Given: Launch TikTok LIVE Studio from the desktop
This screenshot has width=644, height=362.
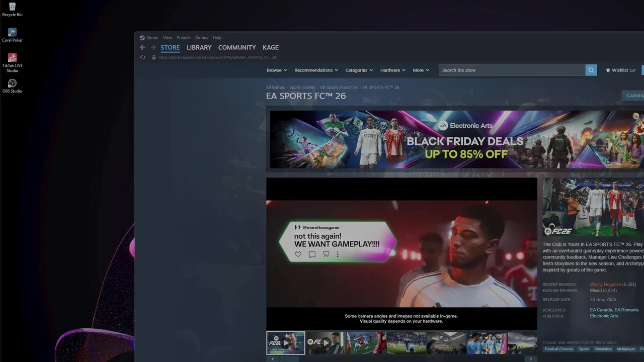Looking at the screenshot, I should tap(12, 63).
